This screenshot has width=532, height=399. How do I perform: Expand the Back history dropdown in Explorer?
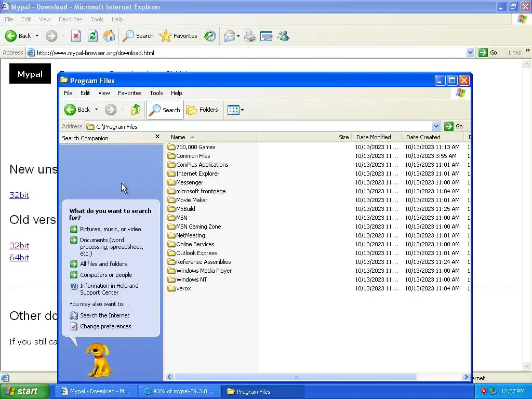click(96, 110)
